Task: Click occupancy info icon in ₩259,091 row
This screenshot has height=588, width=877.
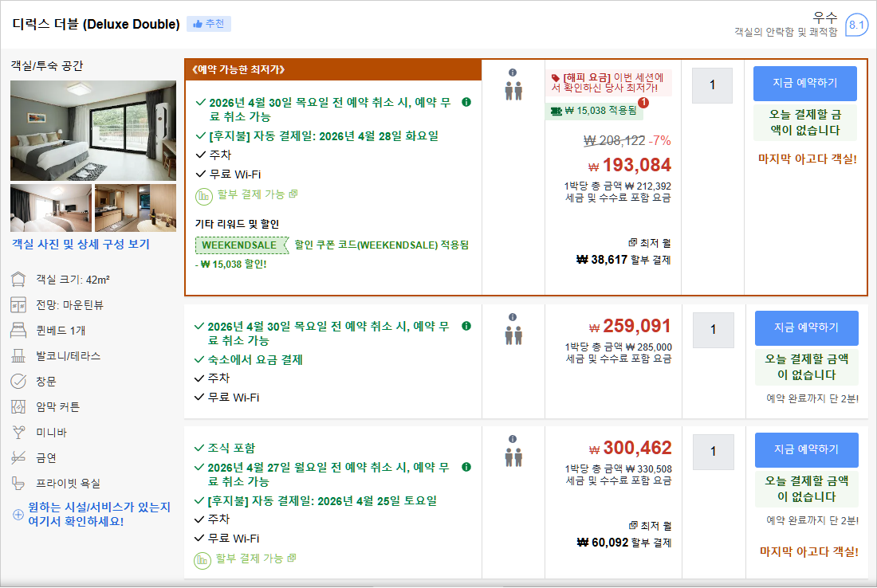Action: click(513, 317)
